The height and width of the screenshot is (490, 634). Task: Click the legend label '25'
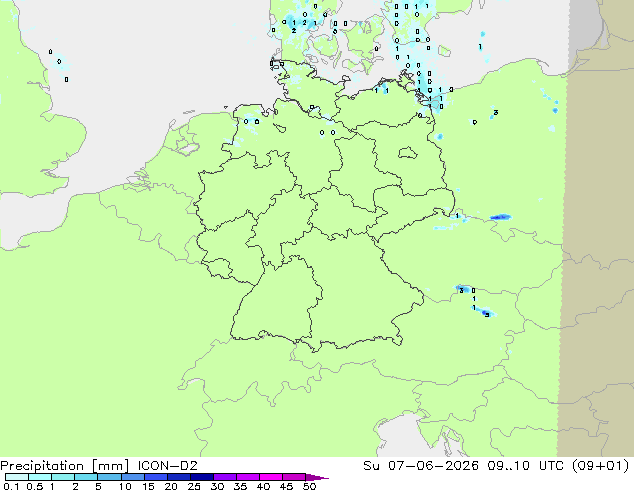194,486
